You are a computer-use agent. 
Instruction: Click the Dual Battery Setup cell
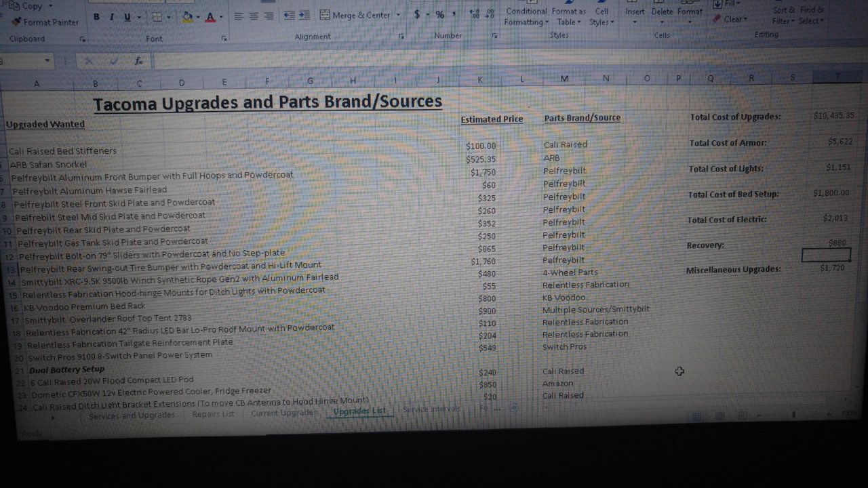66,369
